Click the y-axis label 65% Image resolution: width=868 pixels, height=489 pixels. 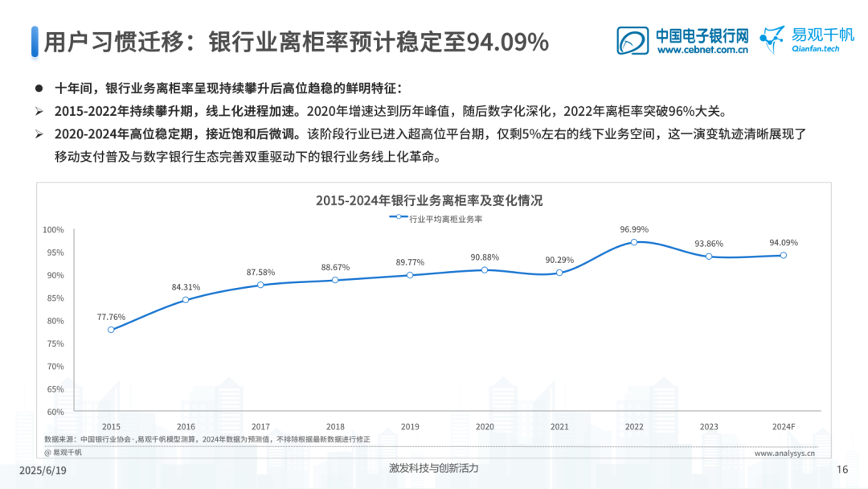pyautogui.click(x=55, y=388)
